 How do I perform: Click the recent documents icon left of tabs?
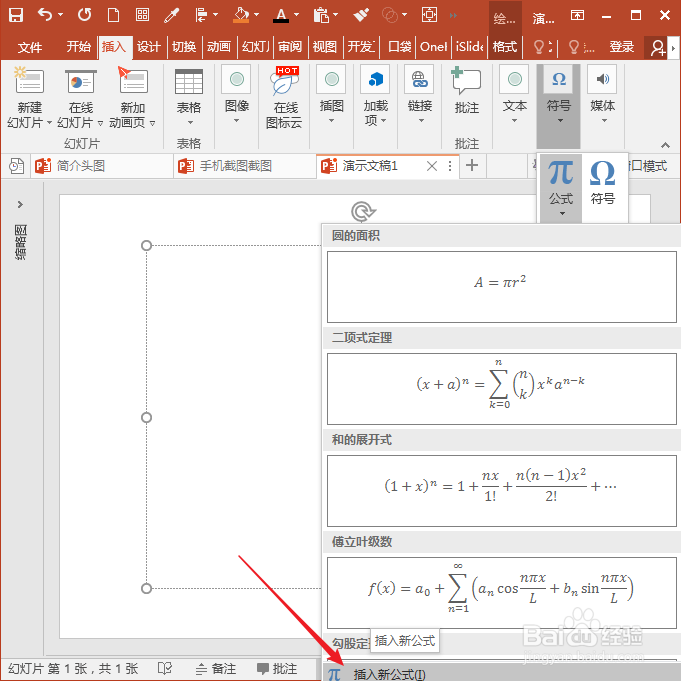(x=16, y=166)
